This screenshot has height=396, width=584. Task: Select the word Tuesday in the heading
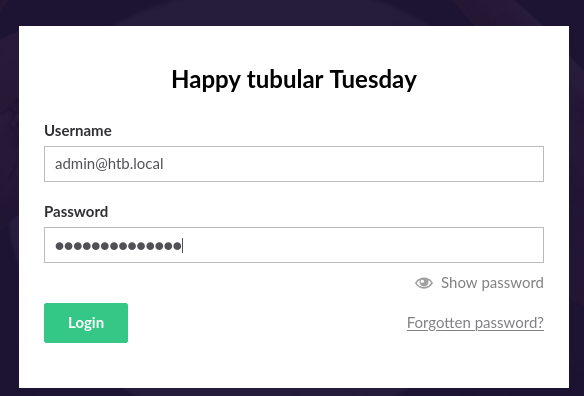373,80
